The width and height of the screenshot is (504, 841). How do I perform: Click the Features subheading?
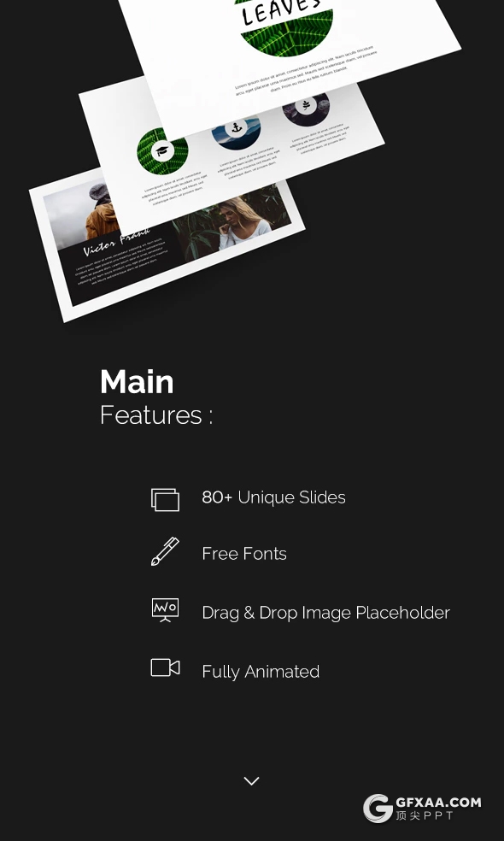[x=156, y=415]
